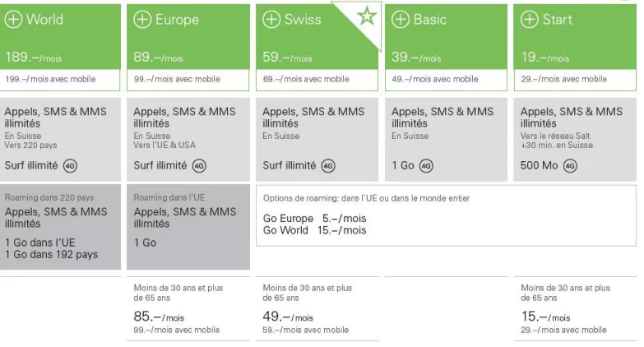644x347 pixels.
Task: Click the plus icon beside World
Action: (14, 20)
